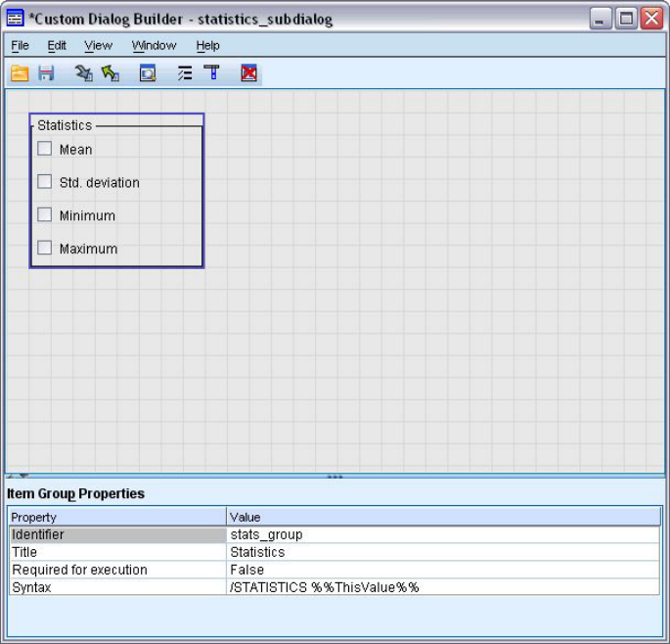This screenshot has width=670, height=644.
Task: Maximize the Custom Dialog Builder window
Action: click(626, 19)
